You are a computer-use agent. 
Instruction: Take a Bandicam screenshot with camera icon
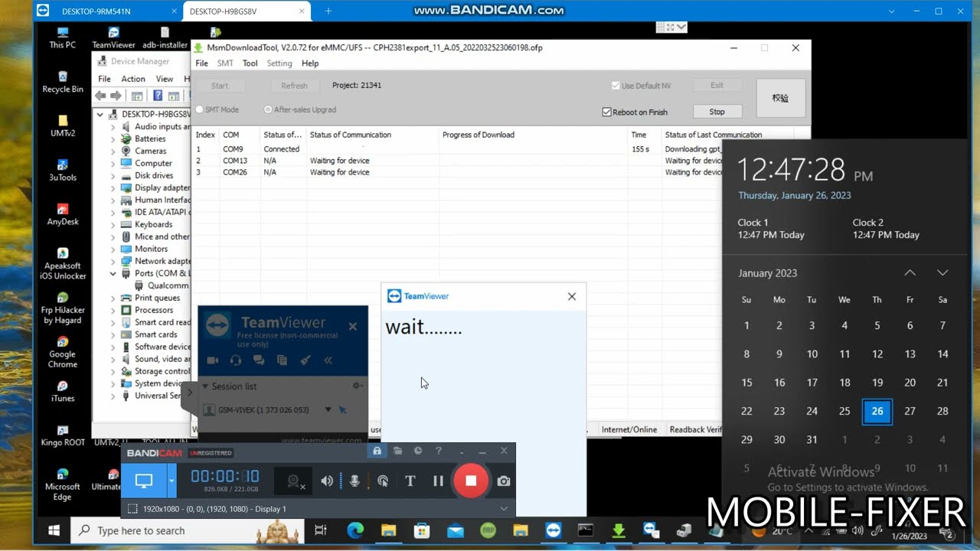pyautogui.click(x=503, y=481)
